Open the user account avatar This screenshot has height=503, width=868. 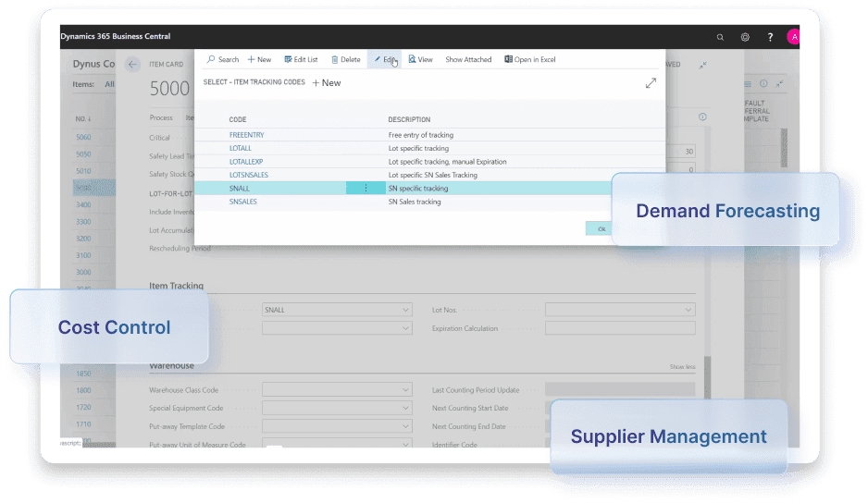coord(793,37)
